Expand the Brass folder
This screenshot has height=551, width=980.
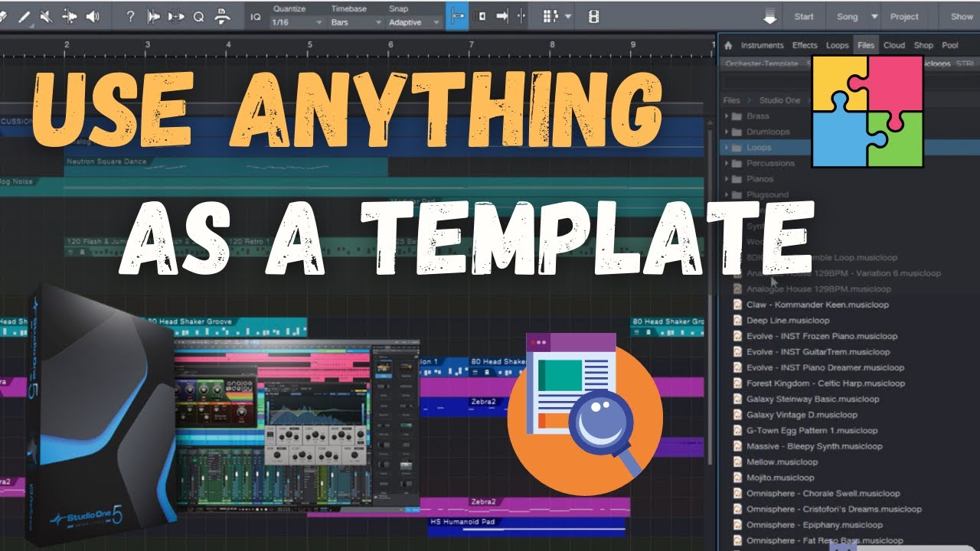tap(727, 116)
